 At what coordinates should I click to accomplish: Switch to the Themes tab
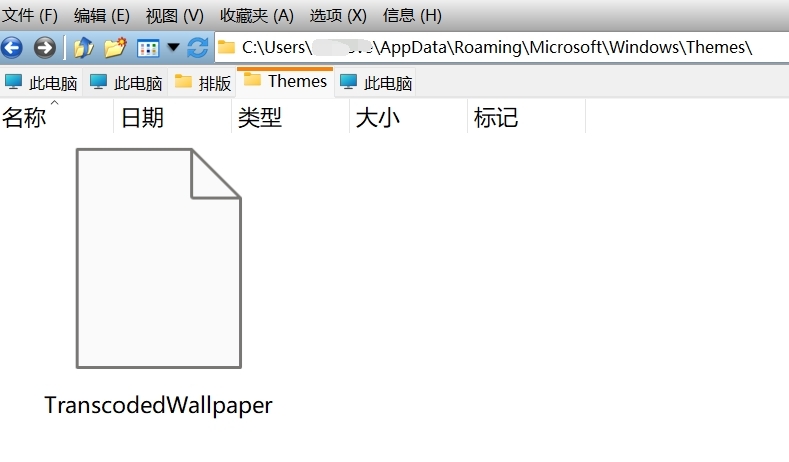[x=285, y=82]
